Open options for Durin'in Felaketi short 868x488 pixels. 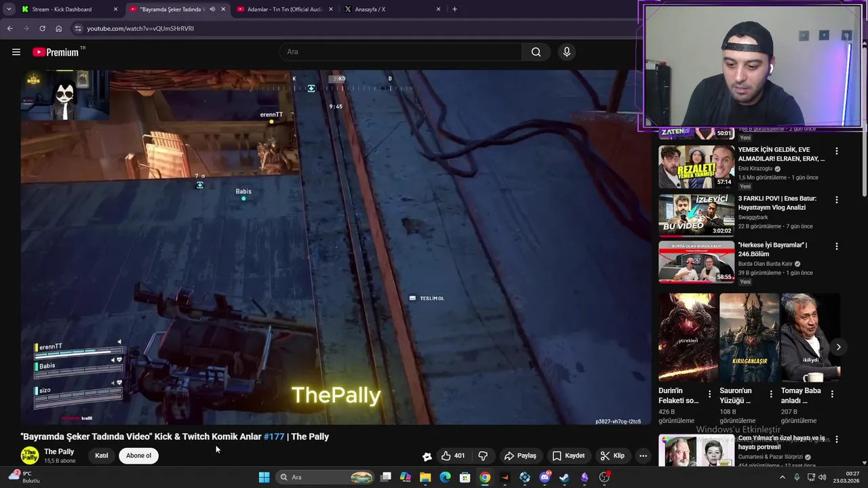tap(709, 394)
